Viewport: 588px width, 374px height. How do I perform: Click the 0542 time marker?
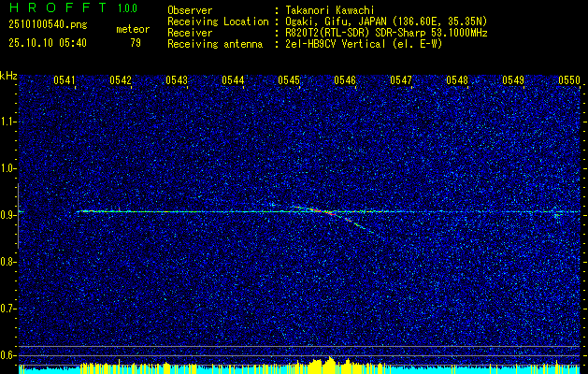tap(121, 79)
